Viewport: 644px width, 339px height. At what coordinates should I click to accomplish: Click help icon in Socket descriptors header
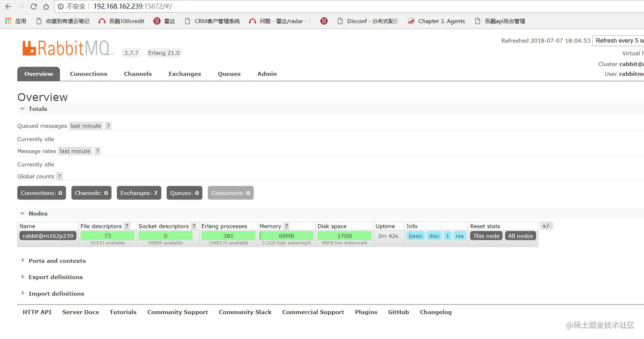click(x=194, y=226)
